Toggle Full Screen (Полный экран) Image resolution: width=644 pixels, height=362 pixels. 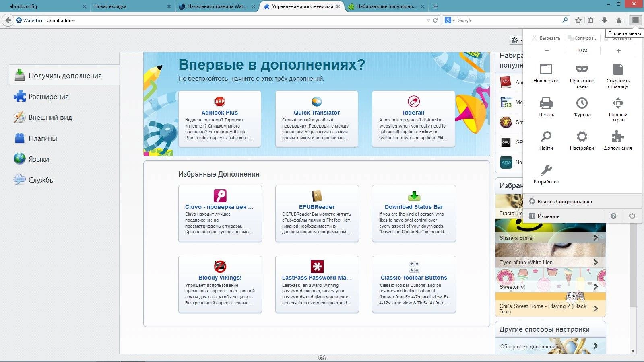618,109
